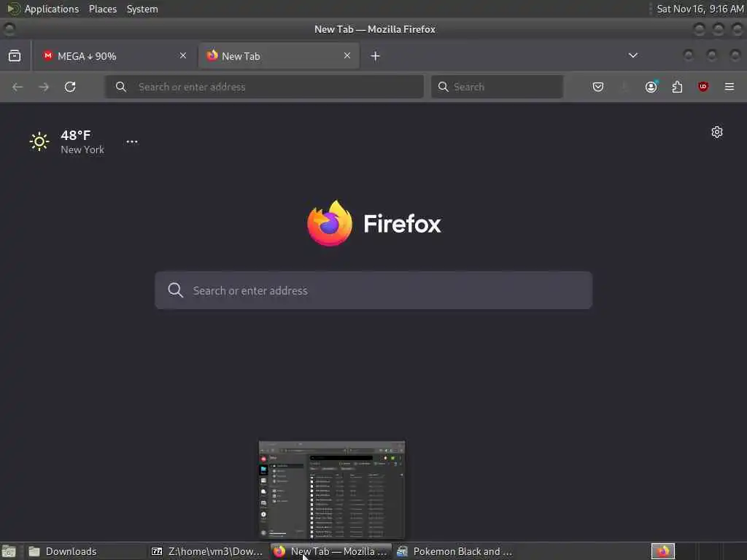Viewport: 747px width, 560px height.
Task: Click the magnifier icon in URL bar
Action: [x=121, y=87]
